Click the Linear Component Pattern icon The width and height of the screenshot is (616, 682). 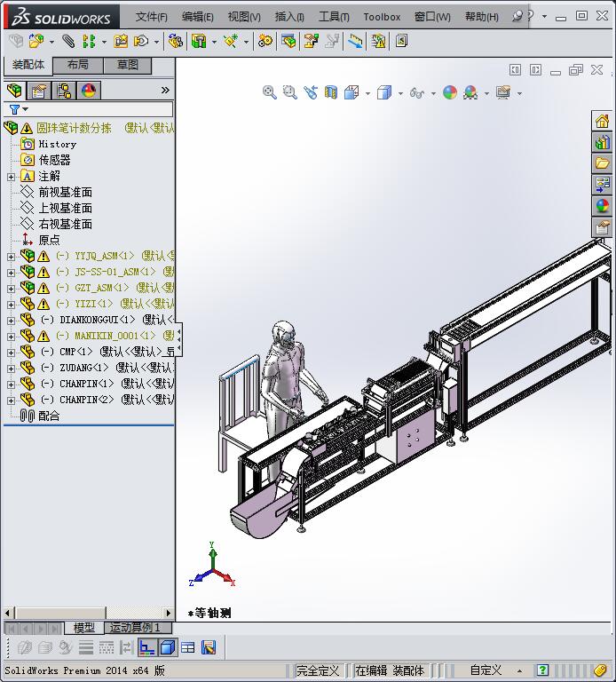[x=89, y=42]
